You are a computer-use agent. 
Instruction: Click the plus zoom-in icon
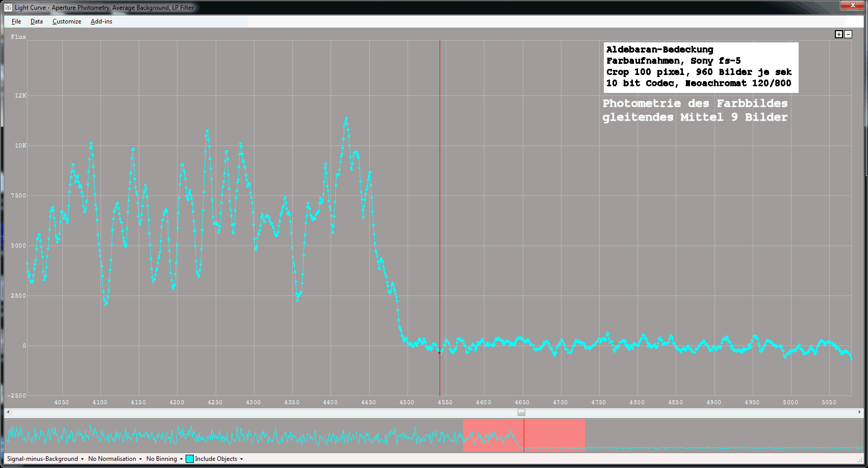[838, 34]
